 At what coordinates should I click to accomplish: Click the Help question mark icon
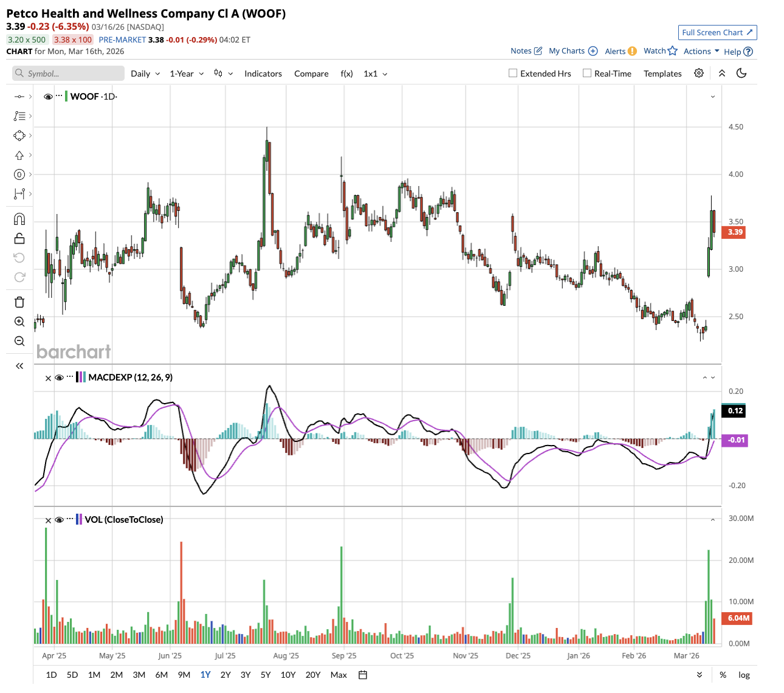pos(748,52)
